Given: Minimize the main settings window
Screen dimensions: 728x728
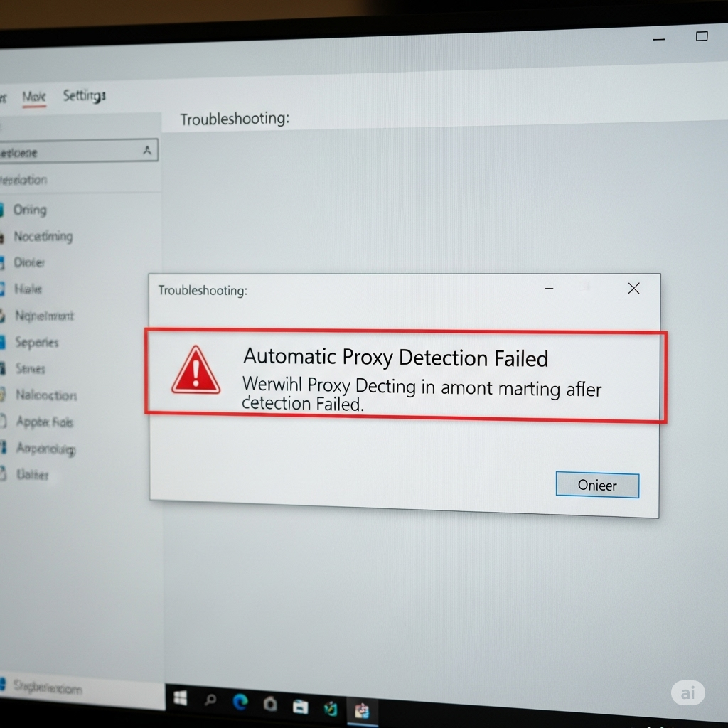Looking at the screenshot, I should 659,40.
